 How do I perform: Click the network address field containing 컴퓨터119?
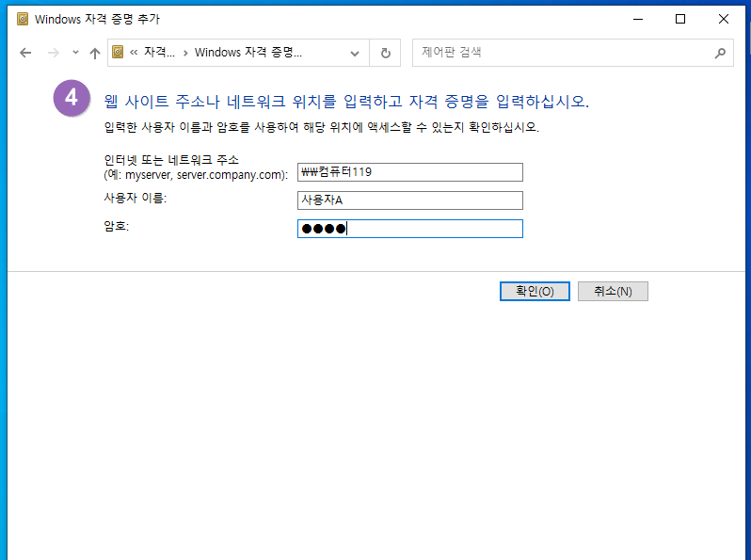click(410, 172)
